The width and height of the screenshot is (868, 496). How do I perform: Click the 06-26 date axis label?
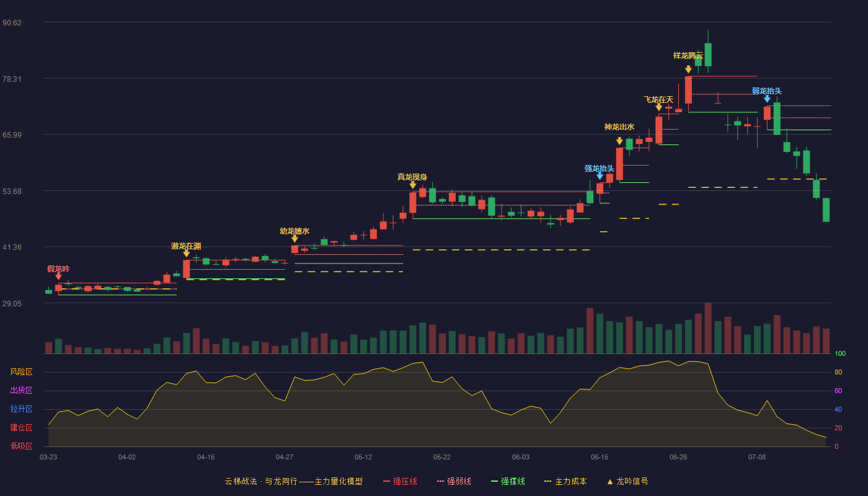[678, 457]
